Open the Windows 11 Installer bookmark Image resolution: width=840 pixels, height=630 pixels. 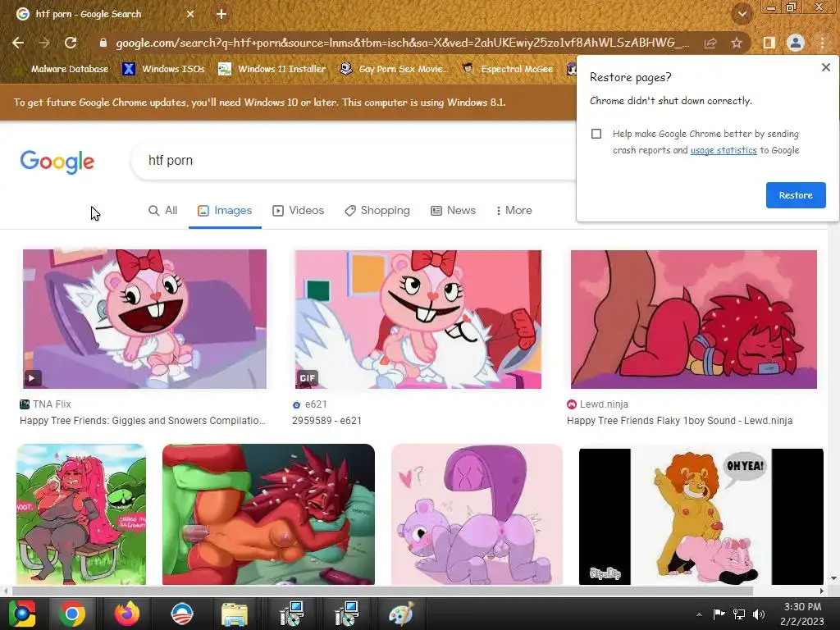click(x=272, y=69)
